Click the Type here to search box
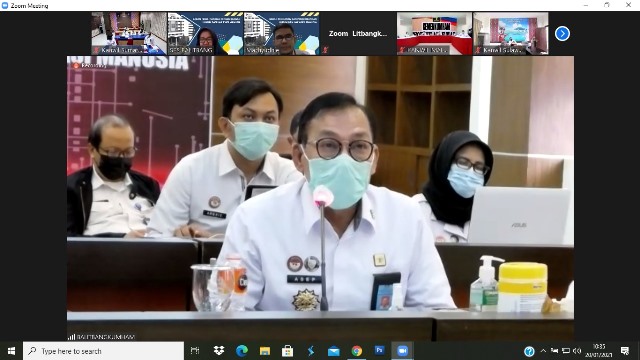 tap(104, 351)
